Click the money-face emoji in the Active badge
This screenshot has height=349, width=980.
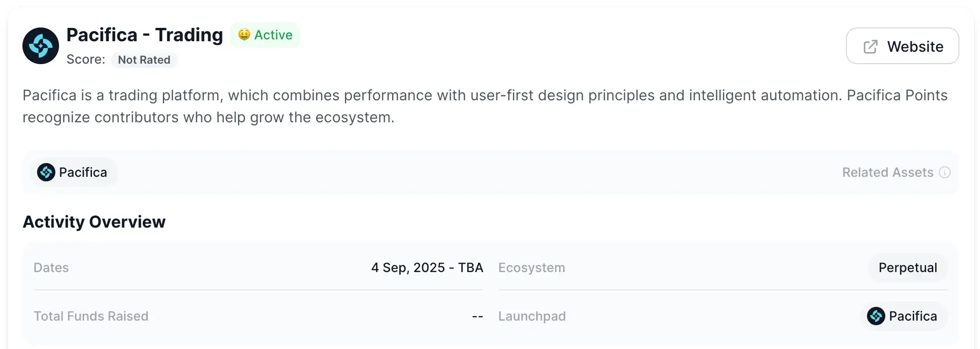click(244, 35)
